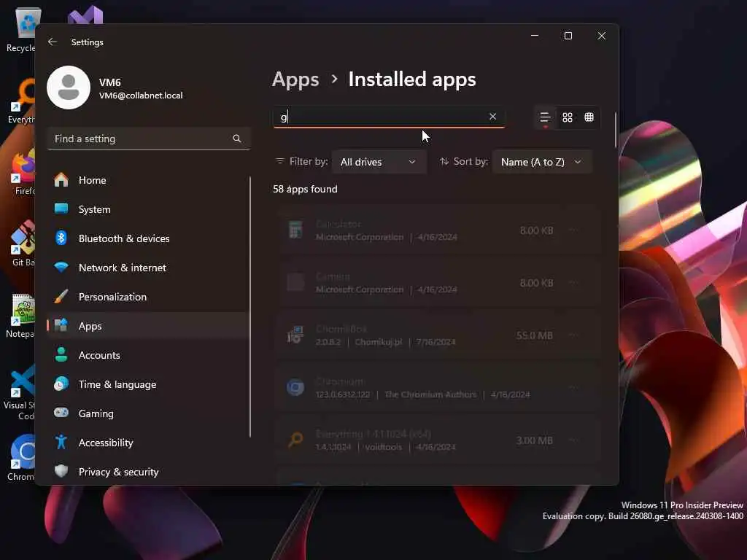Screen dimensions: 747x560
Task: Click the installed apps list scrollbar
Action: point(616,130)
